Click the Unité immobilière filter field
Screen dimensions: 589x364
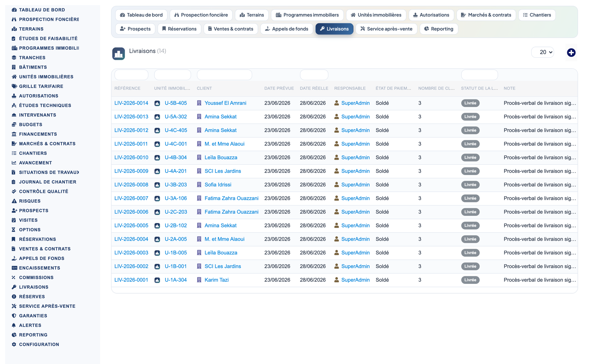point(173,75)
